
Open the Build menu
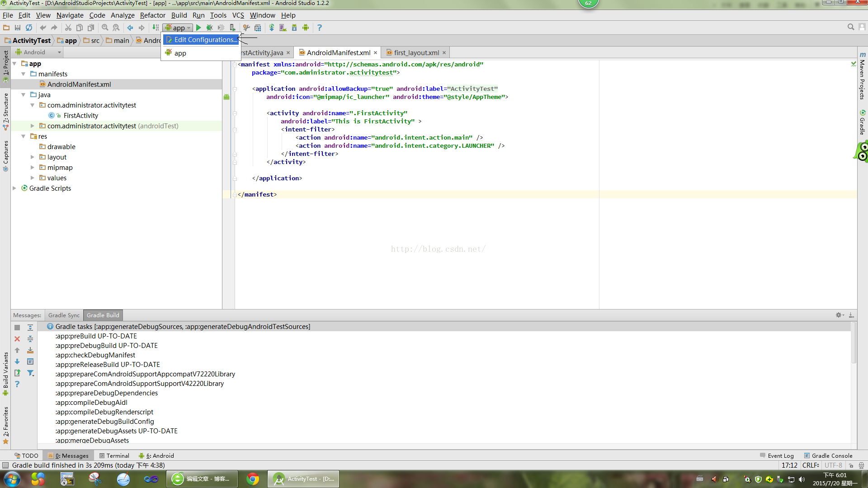click(x=179, y=15)
